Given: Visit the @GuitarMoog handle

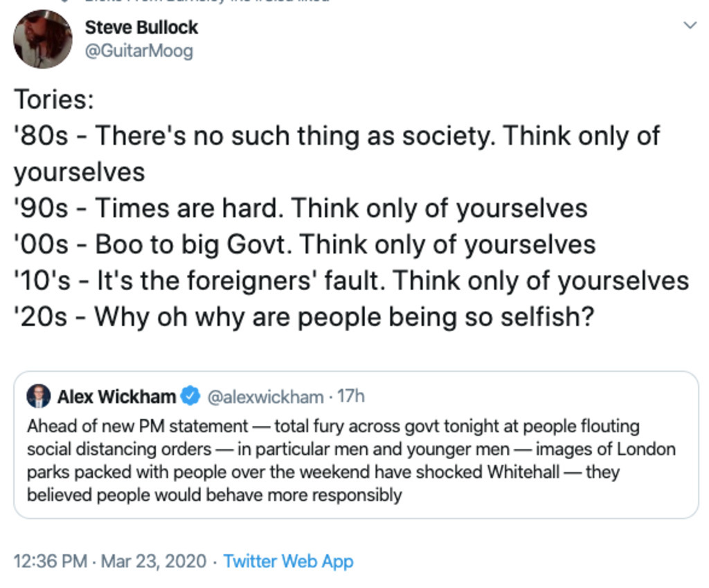Looking at the screenshot, I should [138, 51].
